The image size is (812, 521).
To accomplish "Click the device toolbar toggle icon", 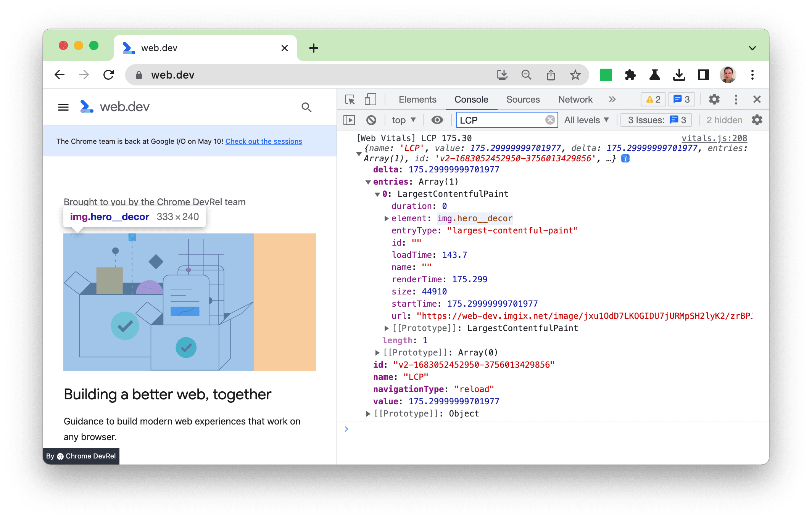I will tap(370, 99).
